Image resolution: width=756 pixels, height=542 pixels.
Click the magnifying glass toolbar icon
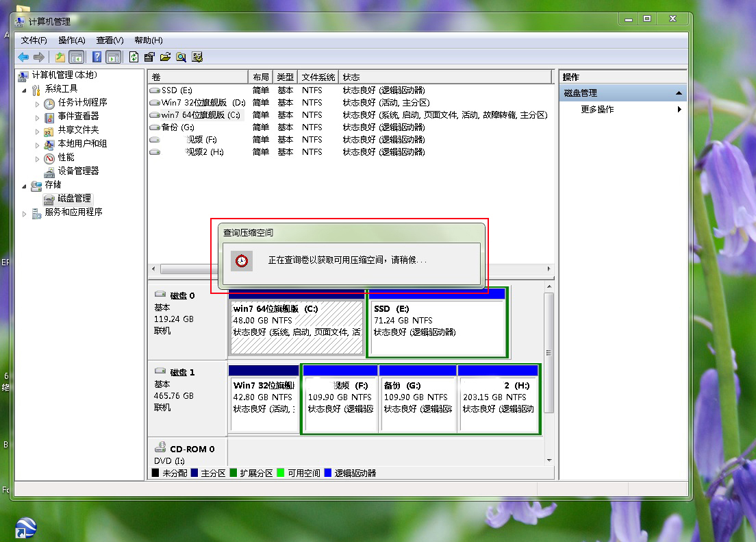click(x=181, y=57)
